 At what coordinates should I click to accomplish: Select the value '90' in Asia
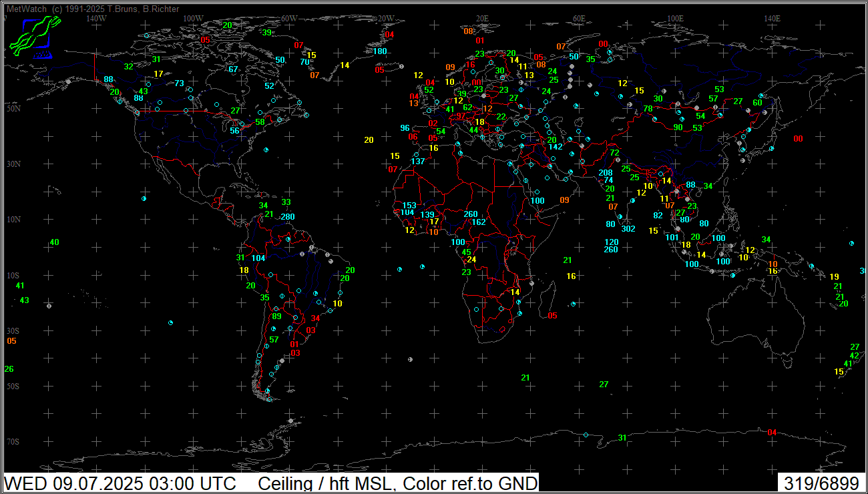[x=678, y=128]
